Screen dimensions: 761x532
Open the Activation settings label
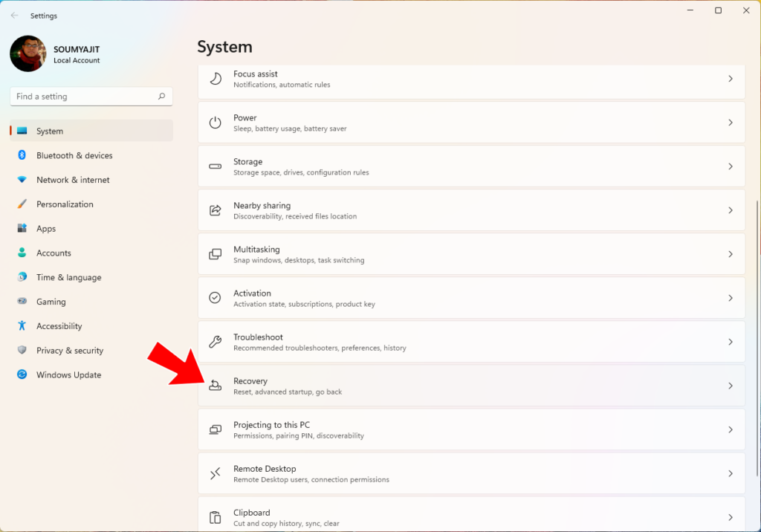(x=253, y=293)
